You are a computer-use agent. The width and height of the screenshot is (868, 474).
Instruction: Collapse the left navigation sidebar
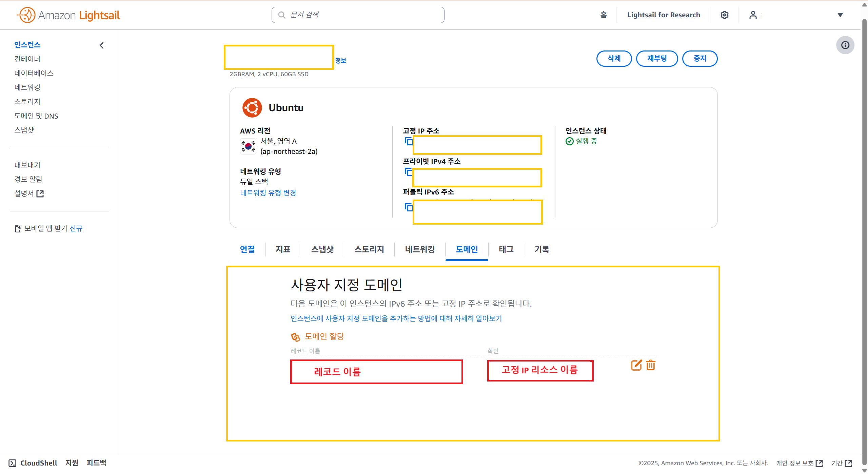point(102,45)
